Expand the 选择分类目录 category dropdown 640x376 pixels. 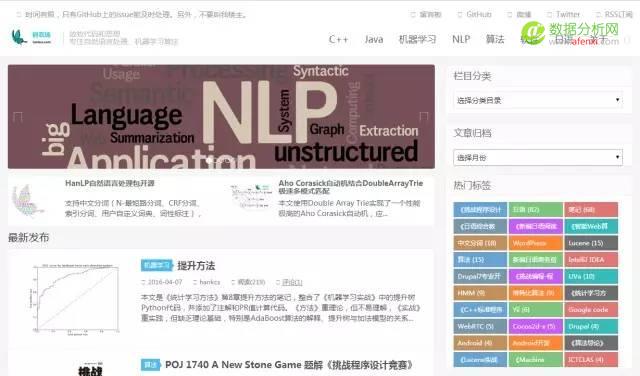click(538, 100)
